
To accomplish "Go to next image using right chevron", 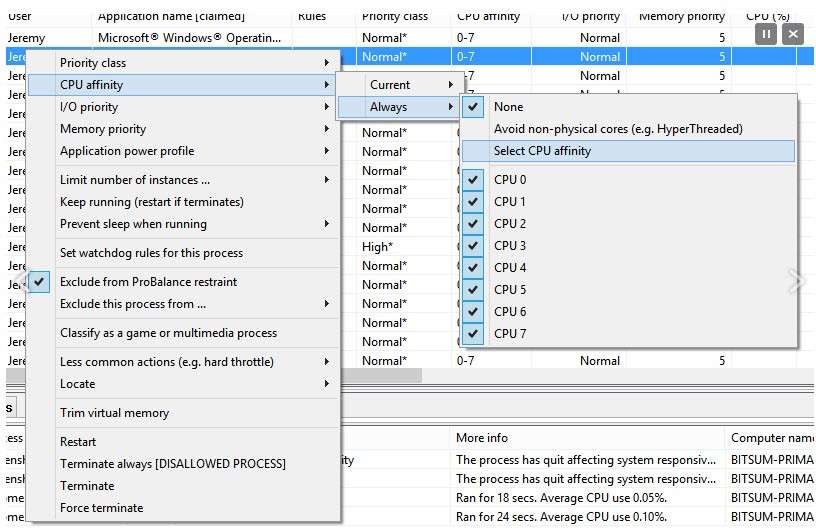I will [x=797, y=282].
